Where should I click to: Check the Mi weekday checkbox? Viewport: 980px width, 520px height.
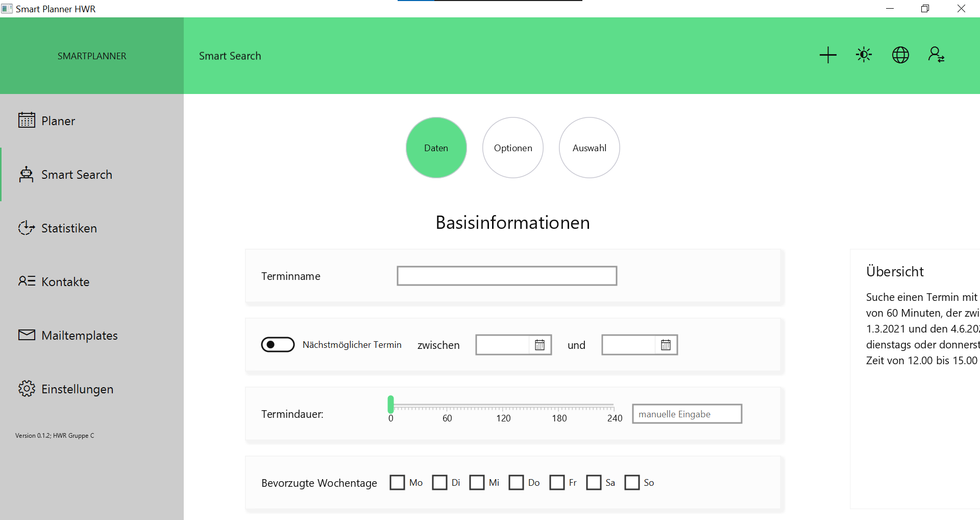pos(477,483)
